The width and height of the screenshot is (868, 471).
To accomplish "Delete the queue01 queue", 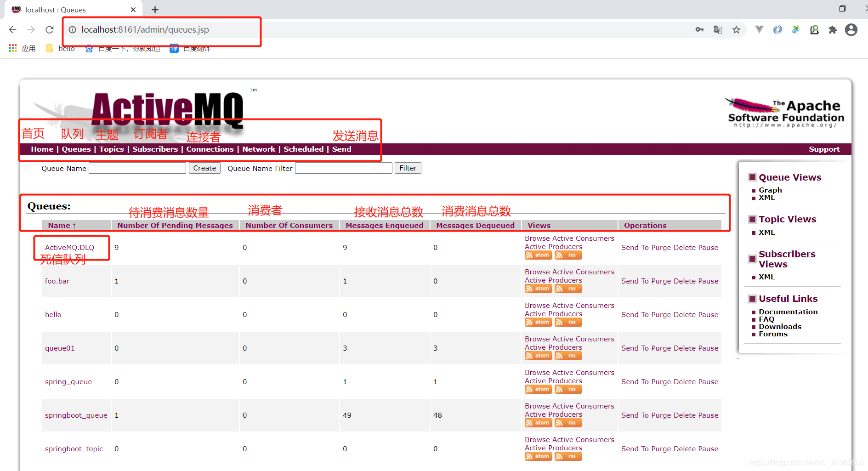I will [x=685, y=348].
